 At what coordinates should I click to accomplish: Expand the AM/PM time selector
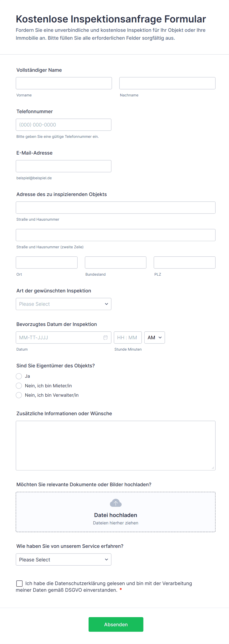click(154, 338)
